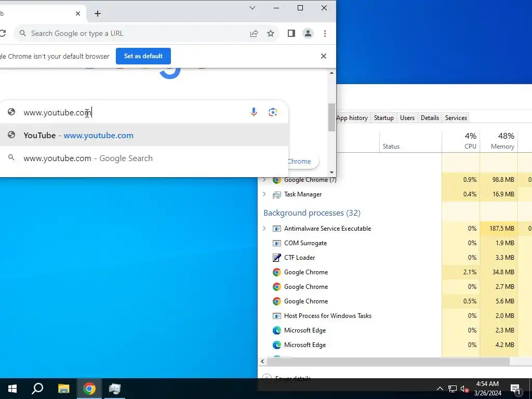This screenshot has height=399, width=532.
Task: Click Task Manager horizontal scrollbar thumb
Action: click(388, 362)
